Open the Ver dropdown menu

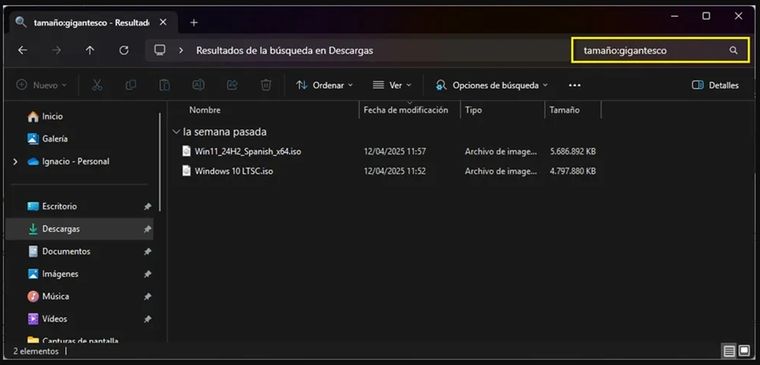tap(392, 85)
